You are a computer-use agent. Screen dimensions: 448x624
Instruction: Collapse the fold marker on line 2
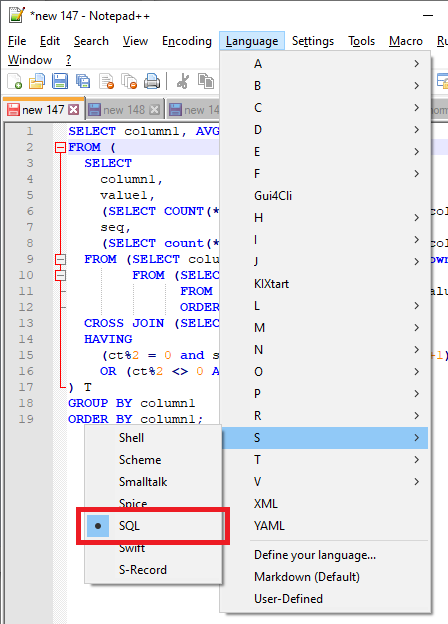60,148
